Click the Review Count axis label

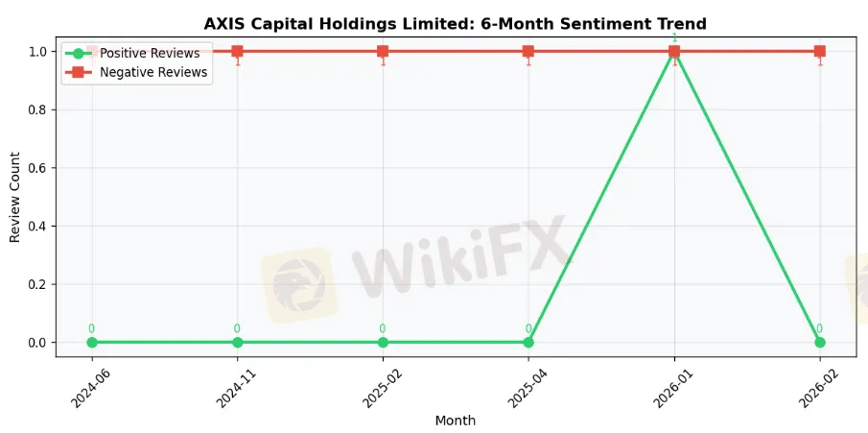pos(15,197)
